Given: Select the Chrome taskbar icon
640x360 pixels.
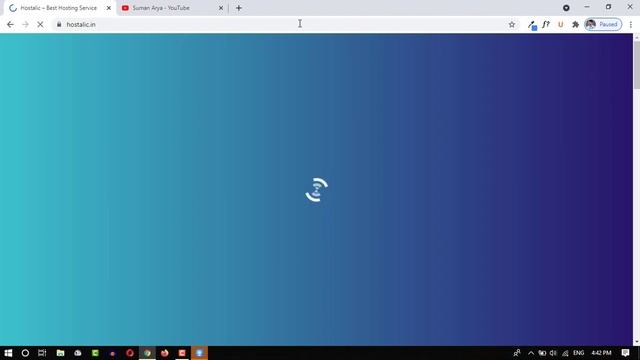Looking at the screenshot, I should [147, 353].
